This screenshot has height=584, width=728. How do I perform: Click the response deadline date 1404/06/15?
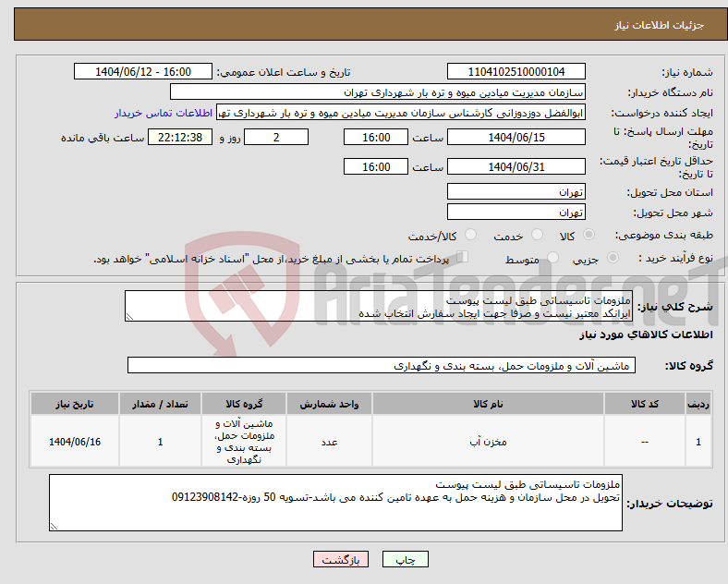[x=516, y=137]
